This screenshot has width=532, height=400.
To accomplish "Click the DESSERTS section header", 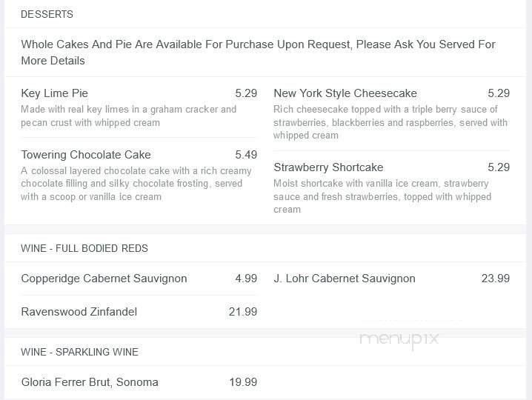I will (47, 14).
